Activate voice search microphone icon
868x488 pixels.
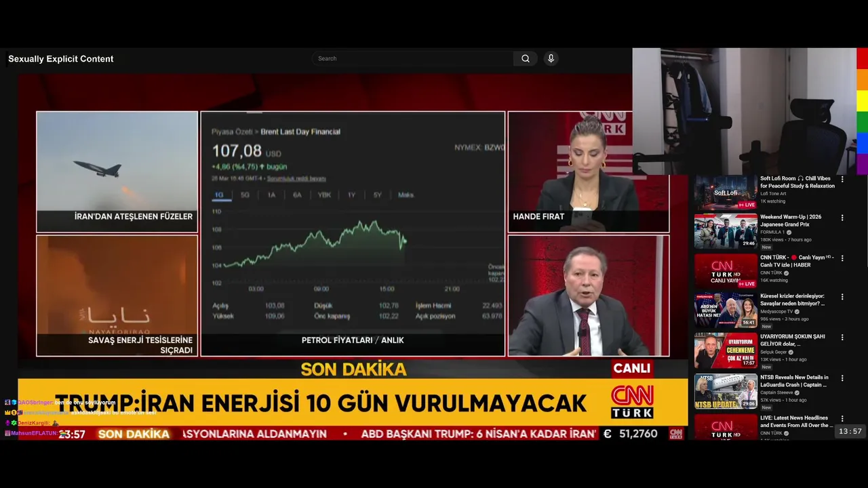[551, 58]
